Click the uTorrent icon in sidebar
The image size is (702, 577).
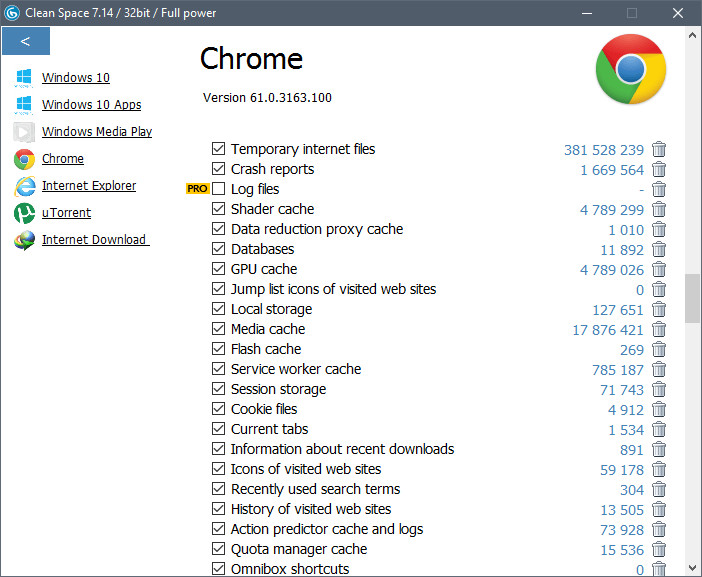click(x=24, y=213)
